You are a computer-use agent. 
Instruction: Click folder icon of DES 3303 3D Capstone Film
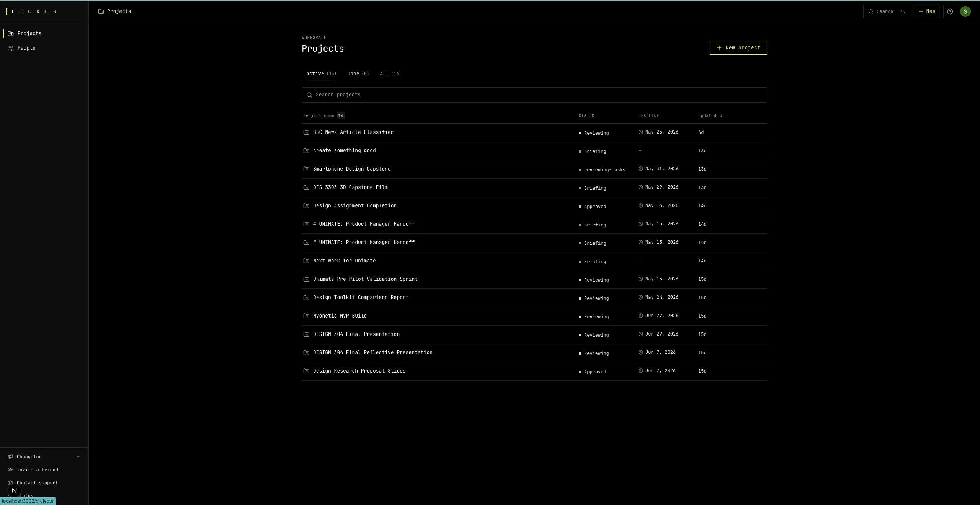coord(306,187)
